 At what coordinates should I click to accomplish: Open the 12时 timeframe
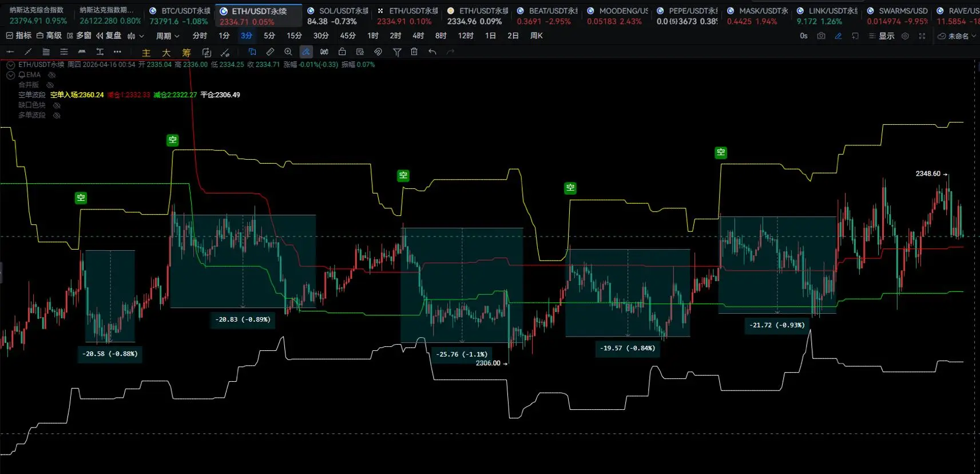pos(466,36)
